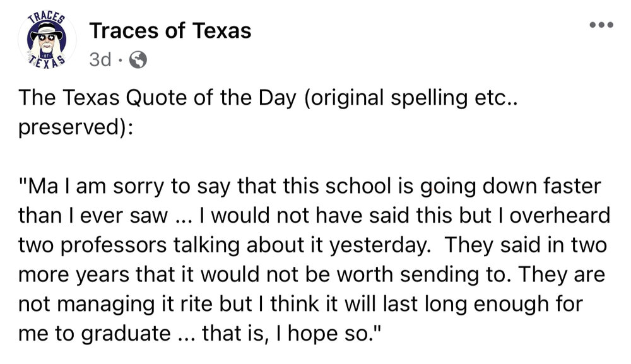Click the opening word "Ma" of the quote
Viewport: 631px width, 364px height.
37,189
